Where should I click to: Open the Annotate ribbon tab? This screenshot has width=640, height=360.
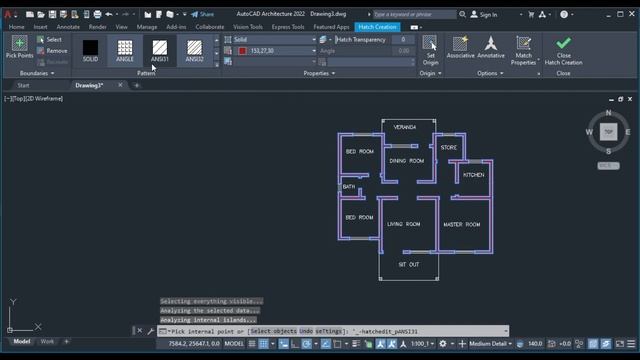(x=68, y=27)
